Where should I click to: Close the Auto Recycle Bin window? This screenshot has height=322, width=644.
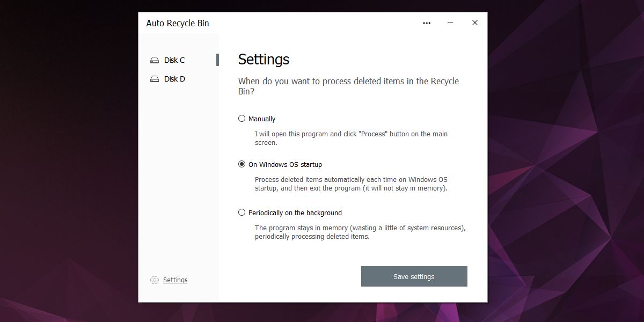pyautogui.click(x=475, y=23)
